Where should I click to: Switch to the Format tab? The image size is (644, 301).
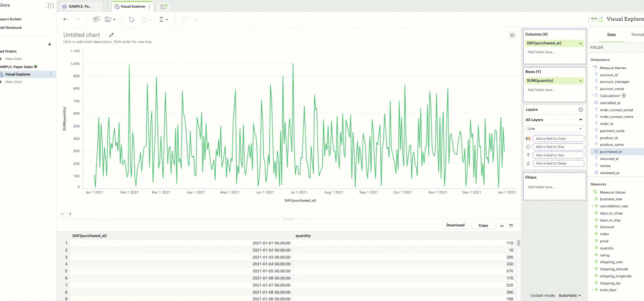(637, 35)
